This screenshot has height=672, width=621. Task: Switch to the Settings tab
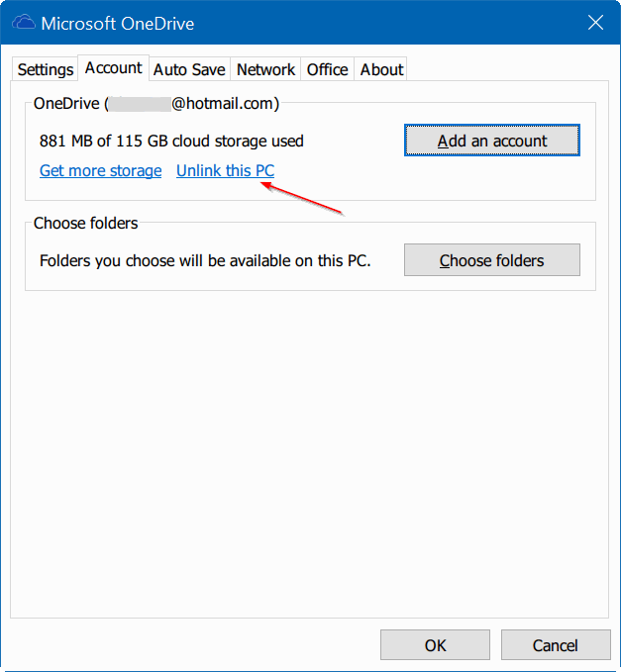tap(45, 69)
